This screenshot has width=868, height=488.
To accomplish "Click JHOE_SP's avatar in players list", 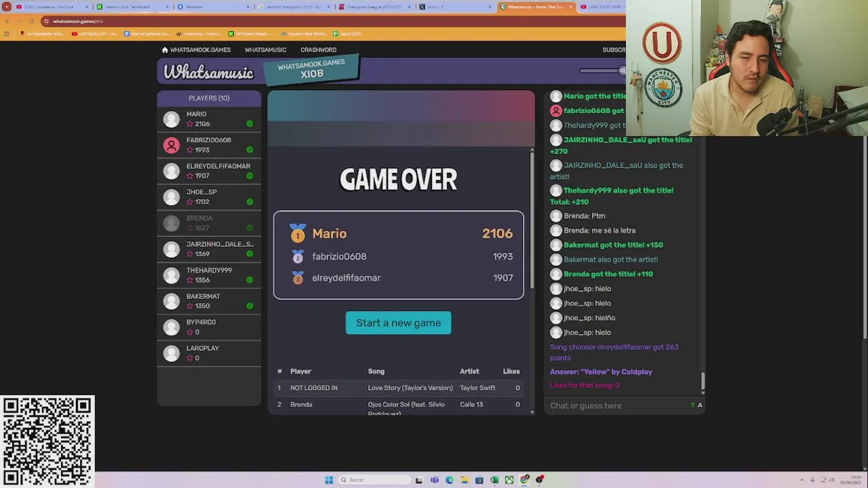I will (x=172, y=197).
